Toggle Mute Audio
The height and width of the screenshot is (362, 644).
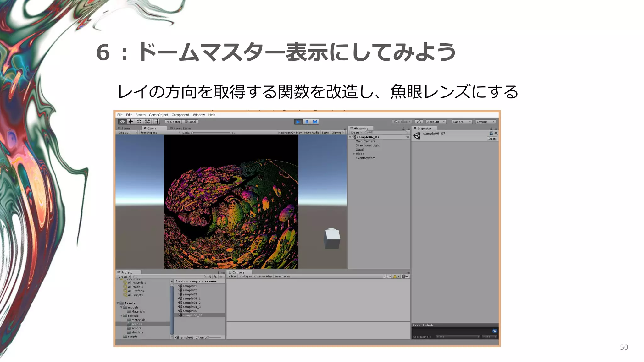click(x=312, y=133)
